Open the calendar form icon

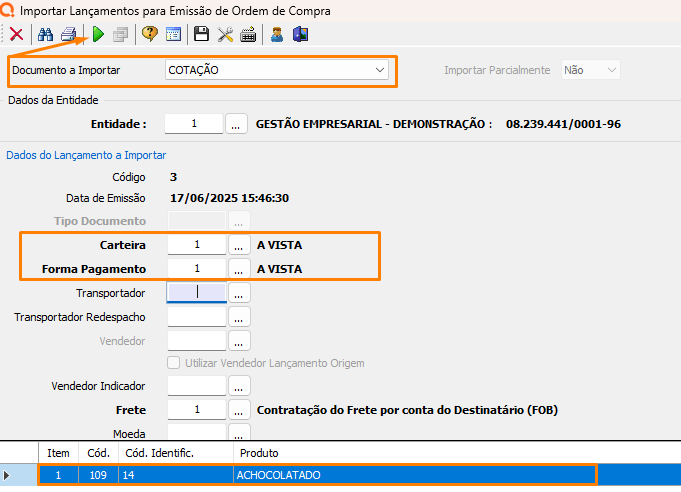(173, 34)
